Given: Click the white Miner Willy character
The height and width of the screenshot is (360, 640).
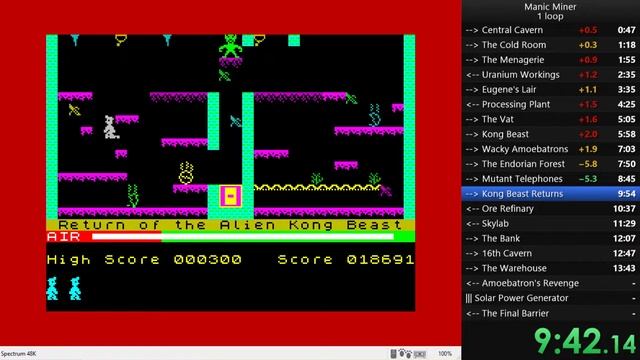Looking at the screenshot, I should click(110, 127).
